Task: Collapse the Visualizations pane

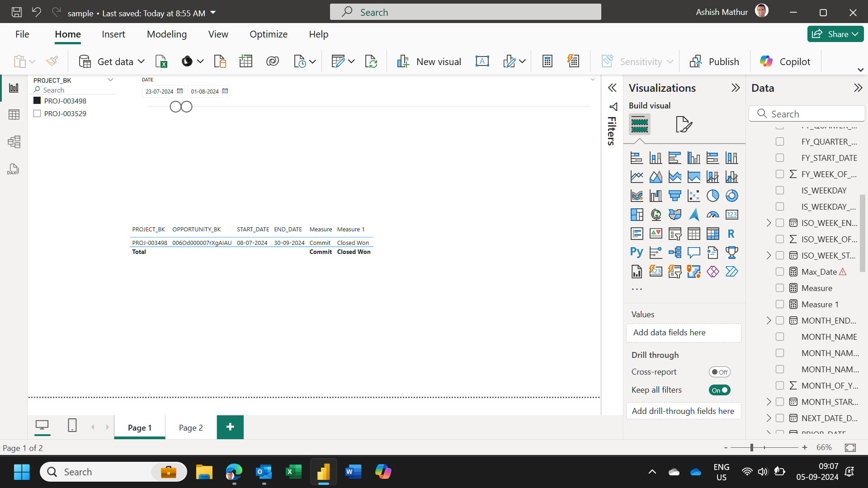Action: pyautogui.click(x=736, y=88)
